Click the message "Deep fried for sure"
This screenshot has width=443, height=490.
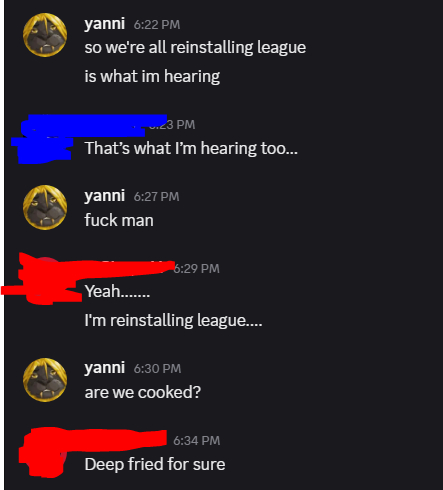155,464
